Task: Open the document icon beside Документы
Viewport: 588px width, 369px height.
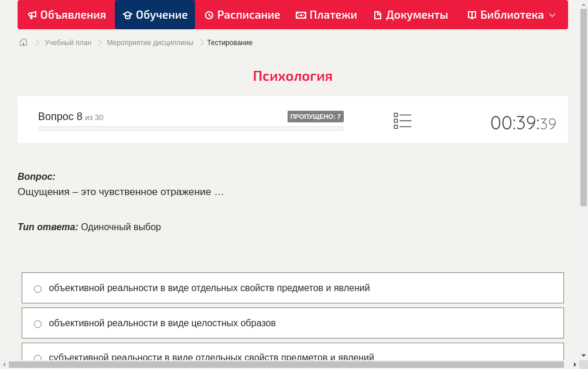Action: point(377,15)
